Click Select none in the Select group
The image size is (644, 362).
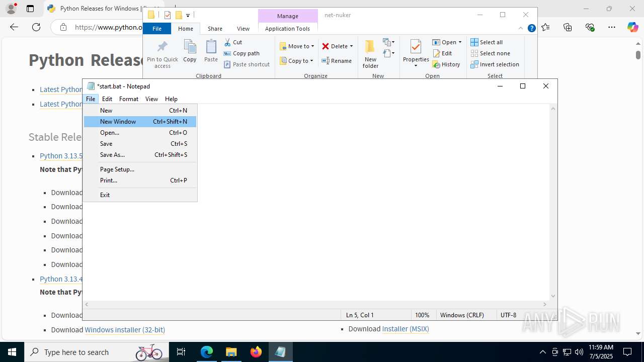(x=490, y=53)
